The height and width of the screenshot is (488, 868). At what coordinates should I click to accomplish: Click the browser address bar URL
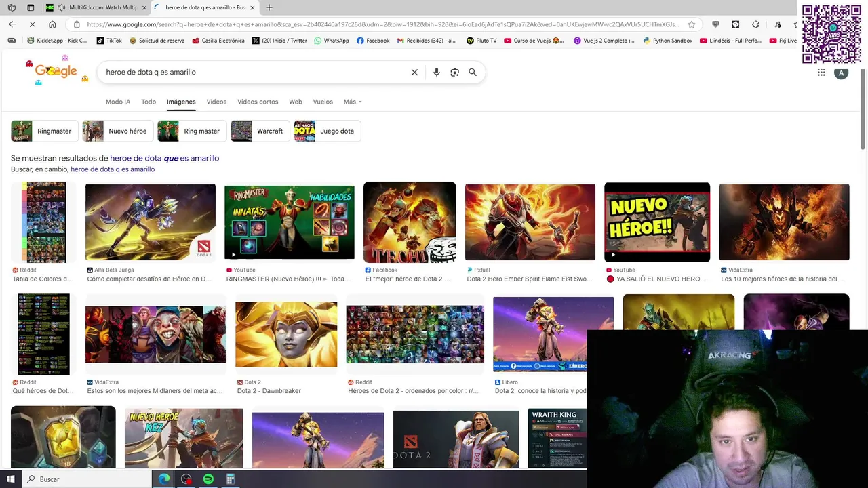click(x=383, y=24)
